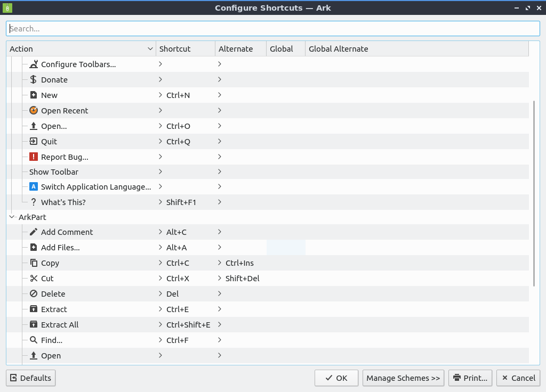
Task: Click the Switch Application Language icon
Action: (x=34, y=187)
